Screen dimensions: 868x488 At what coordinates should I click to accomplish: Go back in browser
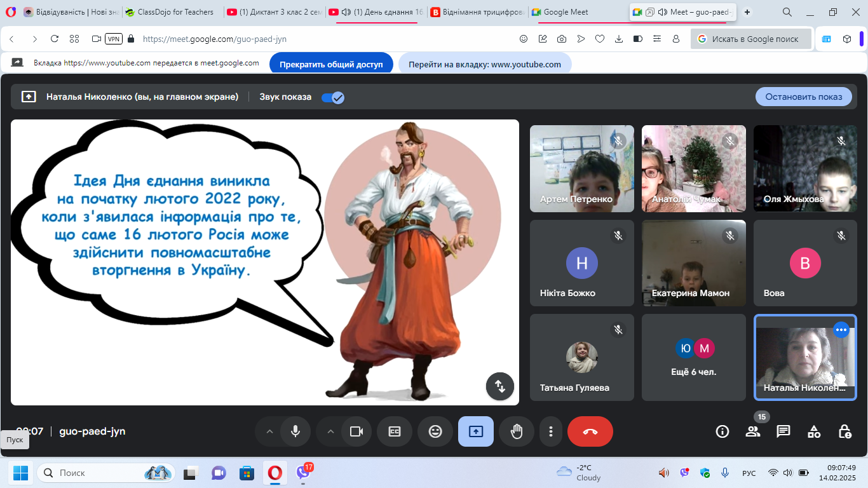(11, 39)
